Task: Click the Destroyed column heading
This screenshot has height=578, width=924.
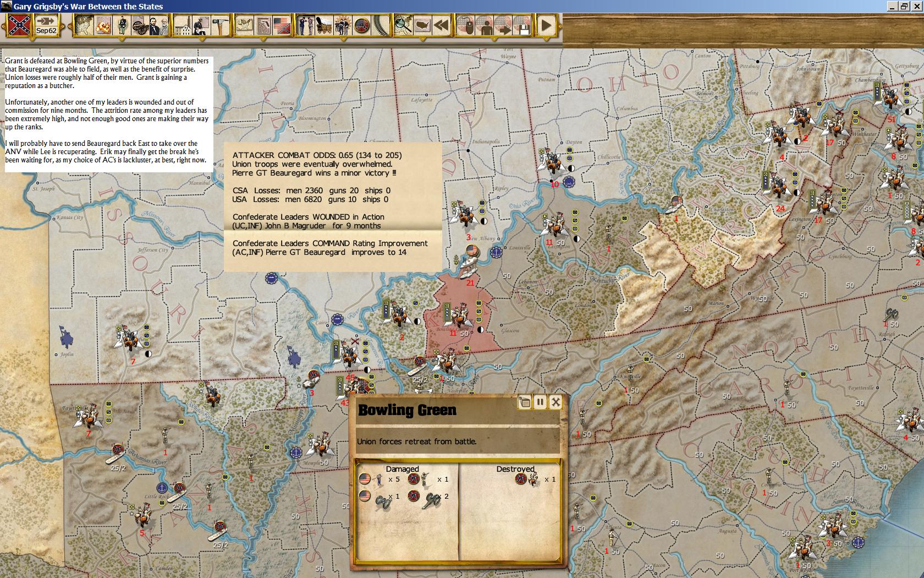Action: 515,469
